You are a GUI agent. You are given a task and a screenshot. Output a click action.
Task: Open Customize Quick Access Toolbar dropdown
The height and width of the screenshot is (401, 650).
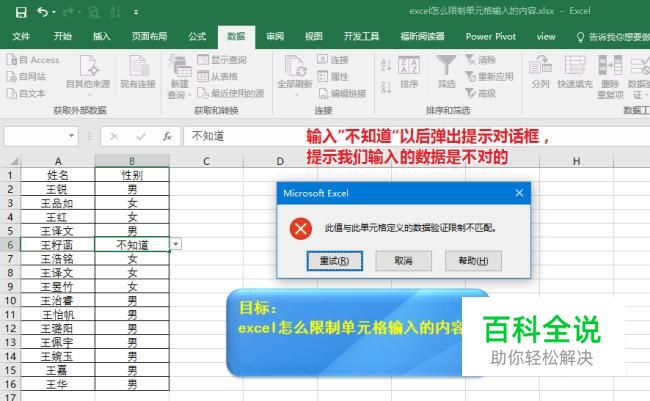(136, 12)
